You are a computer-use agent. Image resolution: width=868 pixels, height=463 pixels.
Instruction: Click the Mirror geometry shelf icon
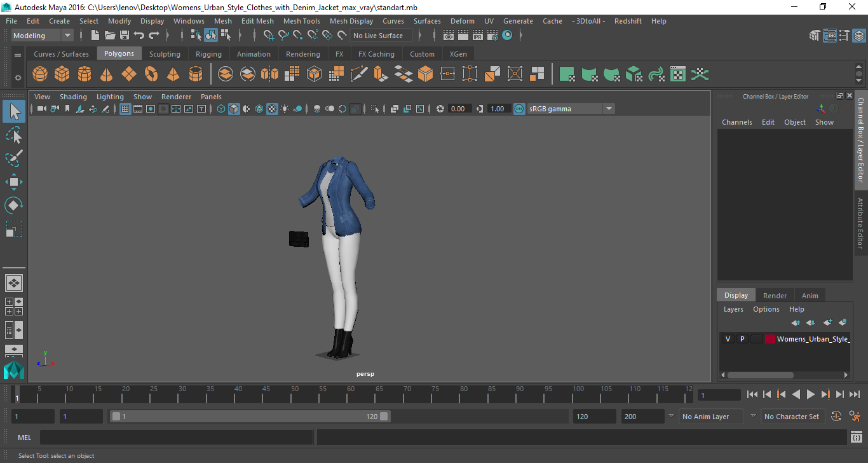click(269, 74)
